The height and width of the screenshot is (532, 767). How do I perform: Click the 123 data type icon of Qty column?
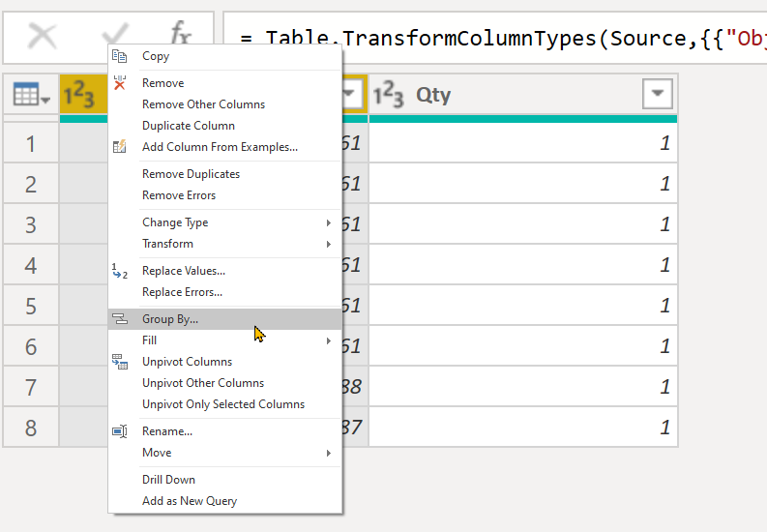click(x=389, y=95)
